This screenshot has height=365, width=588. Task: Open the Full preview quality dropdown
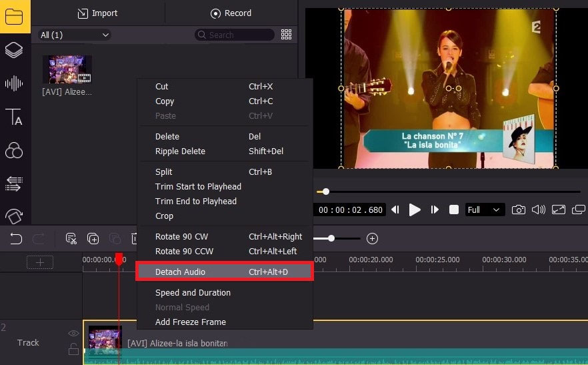pyautogui.click(x=485, y=210)
